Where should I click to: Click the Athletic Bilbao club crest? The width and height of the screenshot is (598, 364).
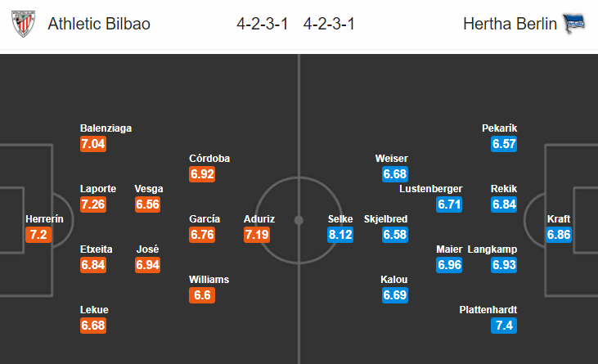coord(23,24)
